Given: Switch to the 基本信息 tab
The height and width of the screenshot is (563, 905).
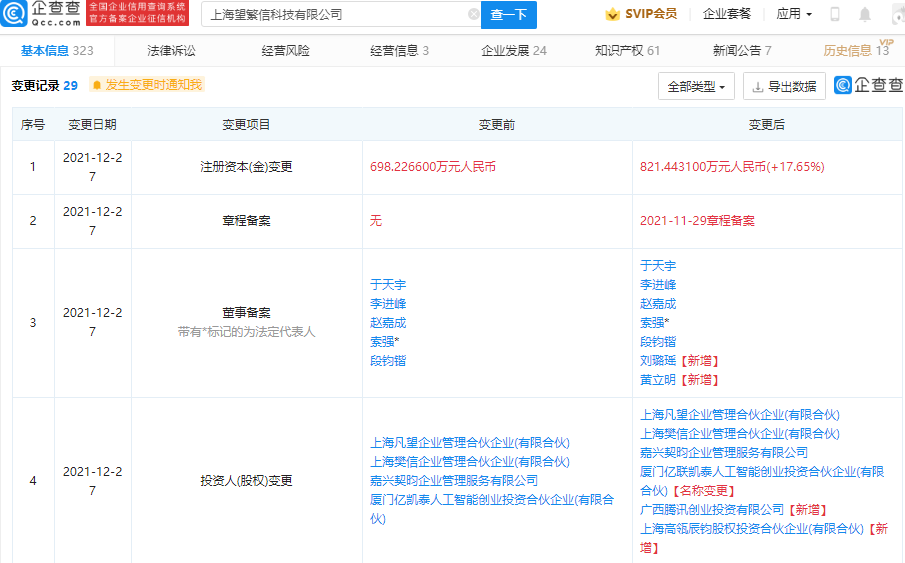Looking at the screenshot, I should coord(57,51).
